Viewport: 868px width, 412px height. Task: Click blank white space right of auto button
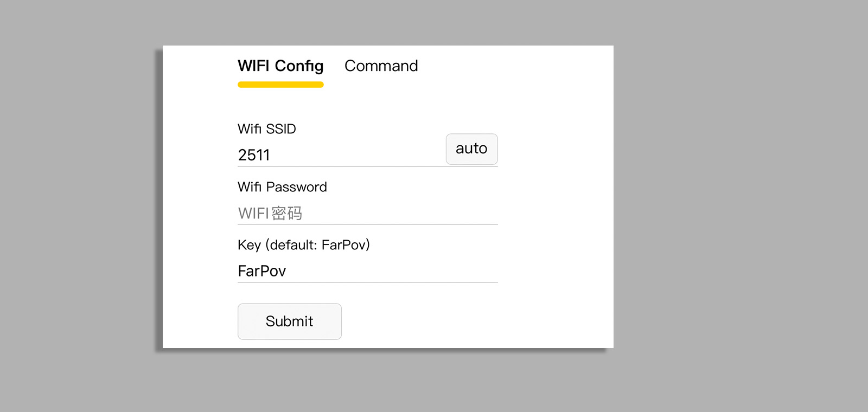pos(553,149)
